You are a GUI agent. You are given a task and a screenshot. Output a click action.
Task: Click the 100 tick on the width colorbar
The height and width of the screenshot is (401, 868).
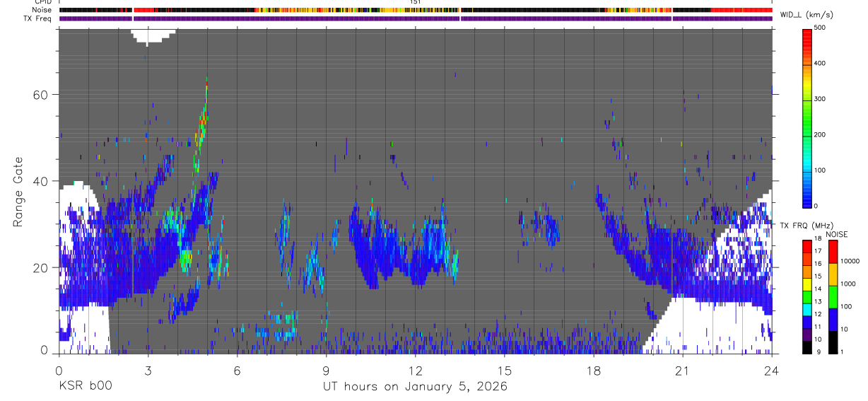(820, 170)
